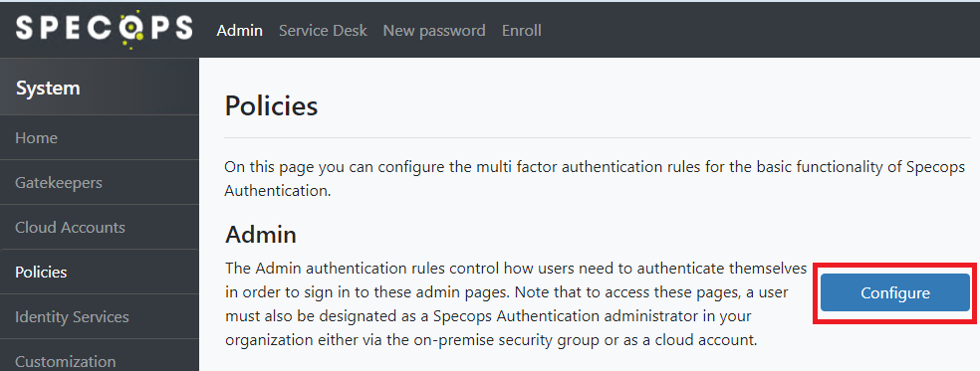The image size is (980, 371).
Task: Click the yellow-dotted O in Specops logo
Action: click(131, 29)
